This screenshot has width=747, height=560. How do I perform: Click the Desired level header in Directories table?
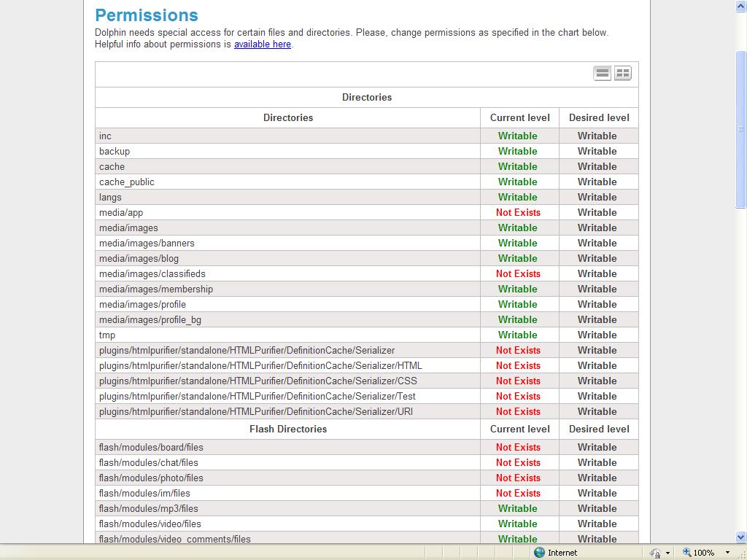pyautogui.click(x=598, y=118)
